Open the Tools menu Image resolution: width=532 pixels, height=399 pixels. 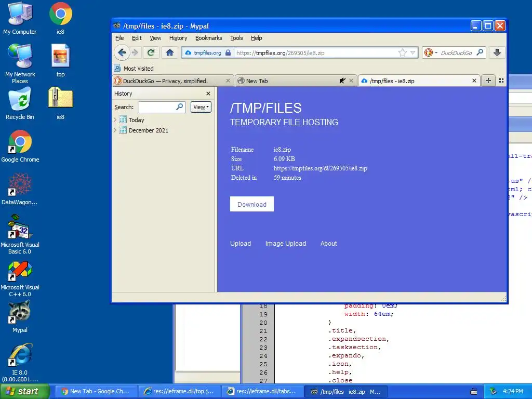click(236, 38)
